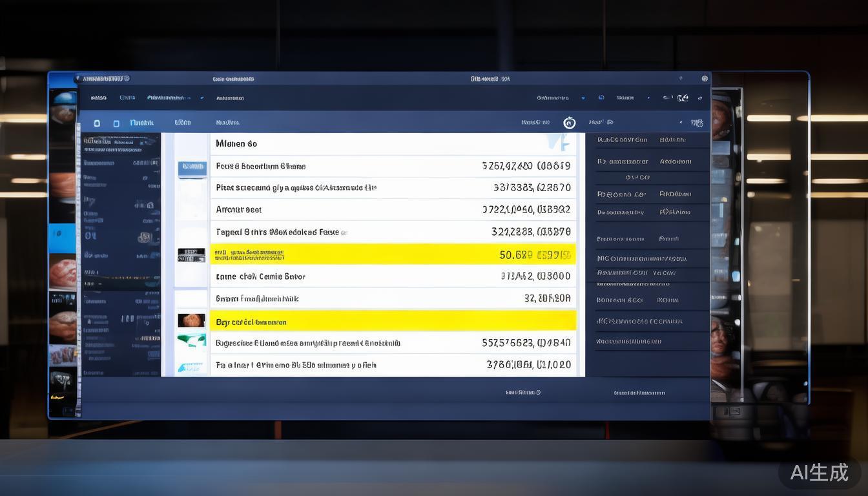Viewport: 868px width, 496px height.
Task: Click the black barcode icon beside first yellow row
Action: point(191,255)
